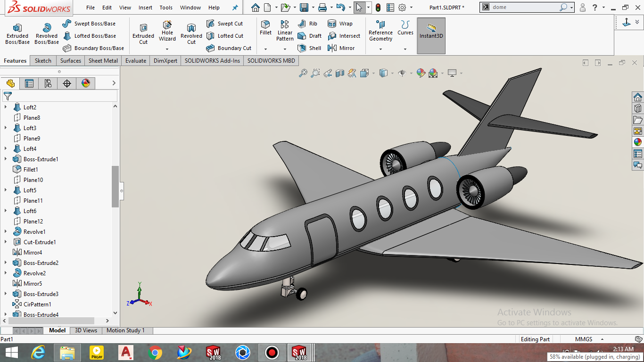Select the Swept Cut tool
The width and height of the screenshot is (644, 362).
coord(224,24)
